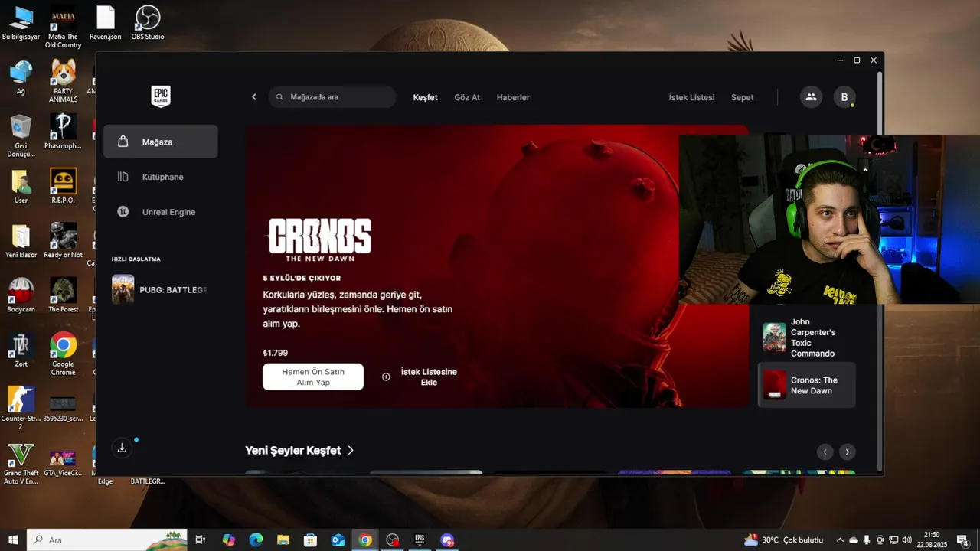
Task: Open File Explorer from the taskbar
Action: (283, 540)
